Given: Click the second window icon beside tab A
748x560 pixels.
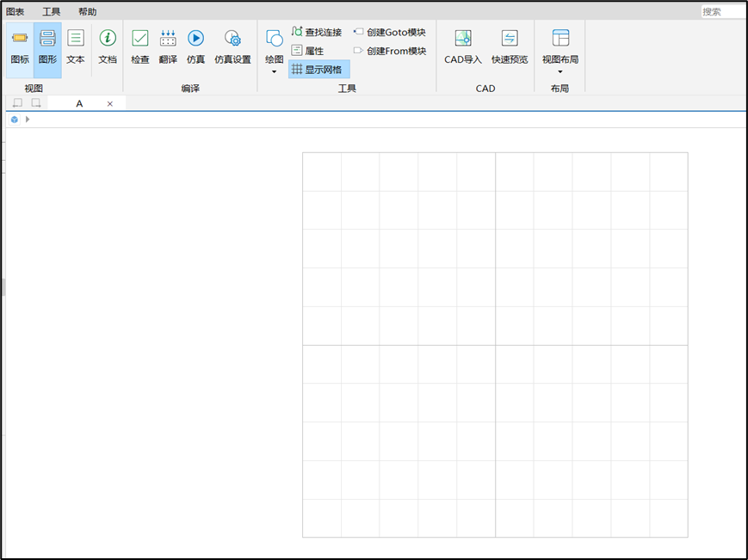Looking at the screenshot, I should 36,103.
